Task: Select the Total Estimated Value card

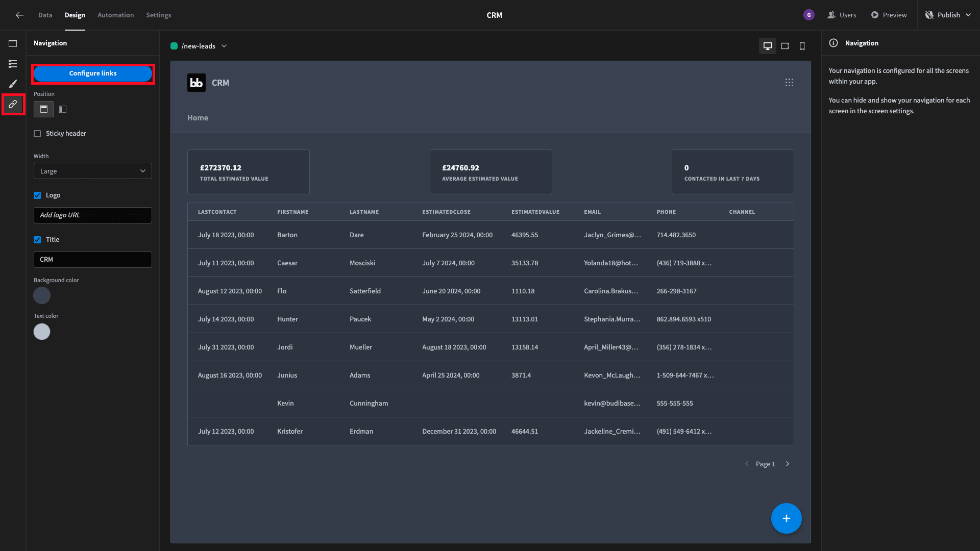Action: coord(249,172)
